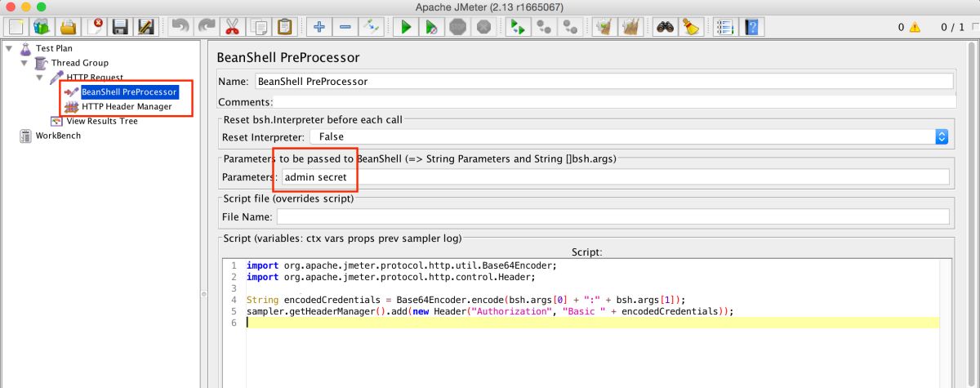Click the Undo arrow icon
The image size is (980, 388).
click(180, 27)
